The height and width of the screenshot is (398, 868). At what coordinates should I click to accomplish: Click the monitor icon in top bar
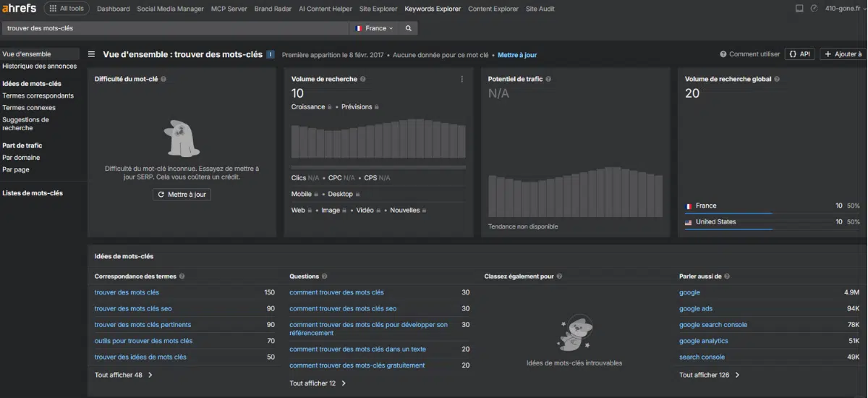coord(799,9)
